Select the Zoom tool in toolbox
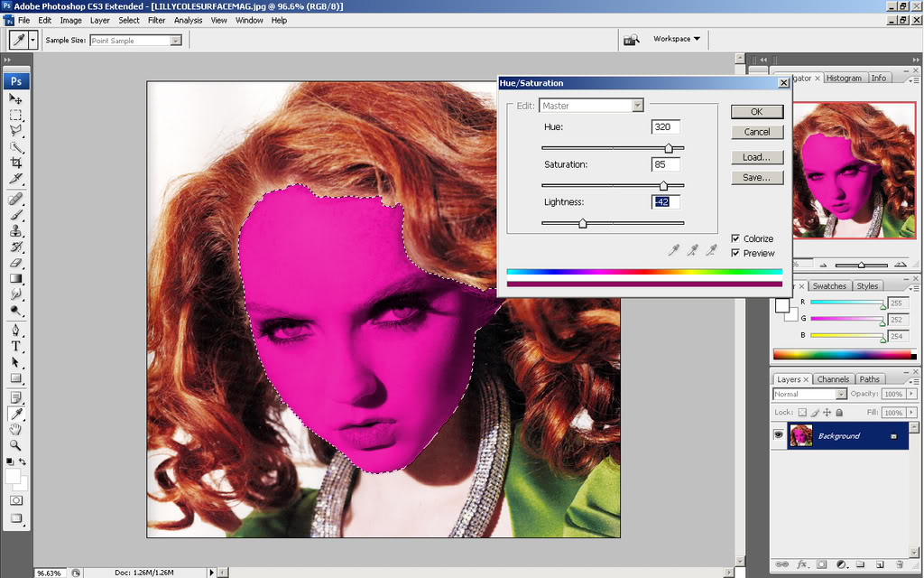 click(16, 445)
